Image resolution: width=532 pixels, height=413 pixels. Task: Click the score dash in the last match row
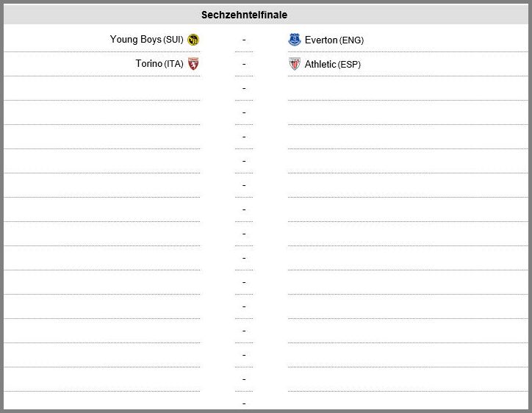244,403
